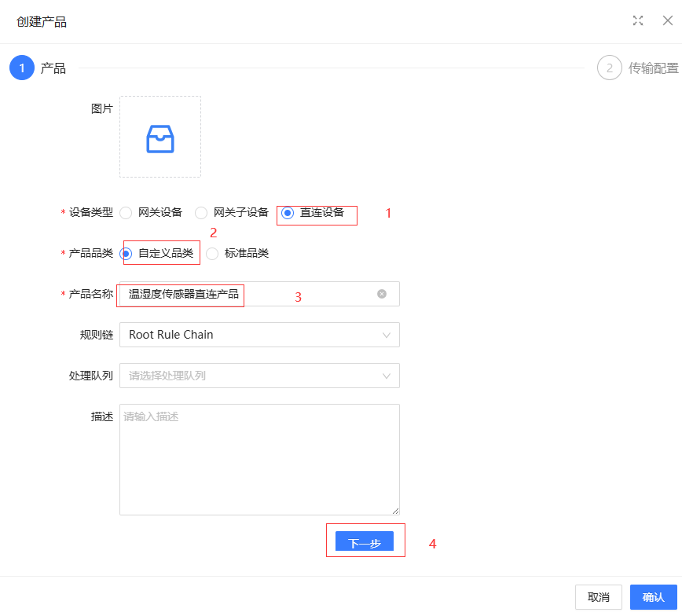The height and width of the screenshot is (616, 682).
Task: Expand the 处理队列 dropdown
Action: (259, 376)
